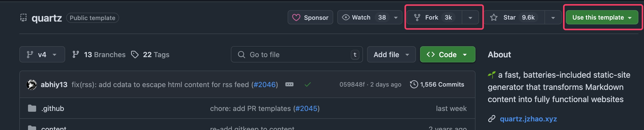The image size is (644, 130).
Task: Click the Go to file search field
Action: 297,54
